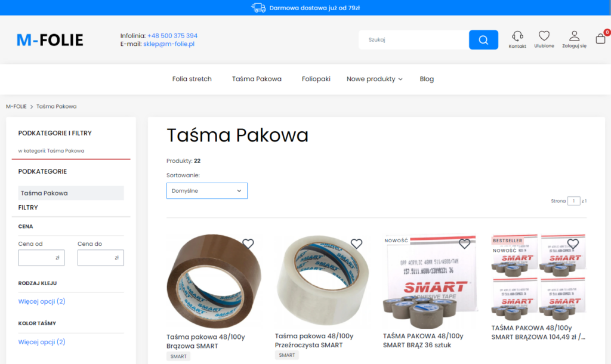Click the blue search magnifier button
Screen dimensions: 611x364
click(x=483, y=40)
